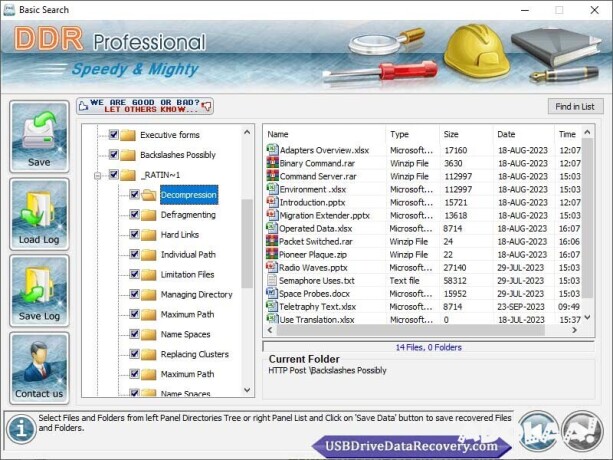Click the Packet Switched.rar archive icon
613x460 pixels.
[x=272, y=241]
